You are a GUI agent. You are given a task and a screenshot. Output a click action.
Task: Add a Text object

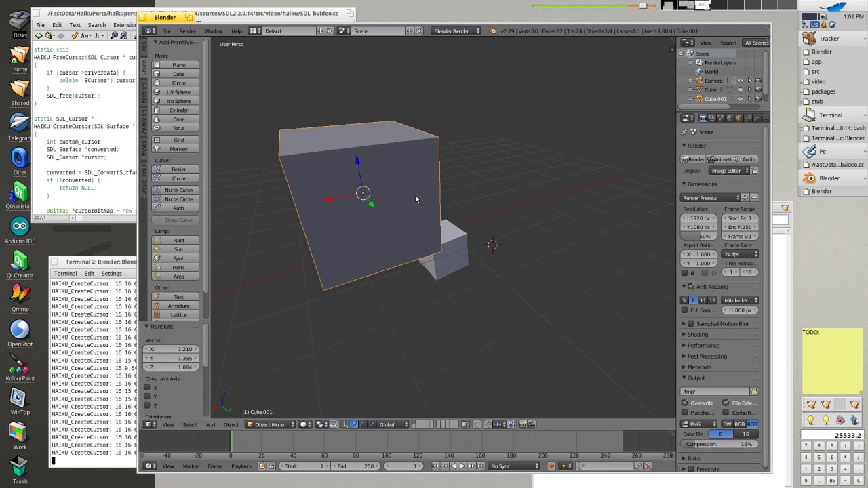(176, 297)
